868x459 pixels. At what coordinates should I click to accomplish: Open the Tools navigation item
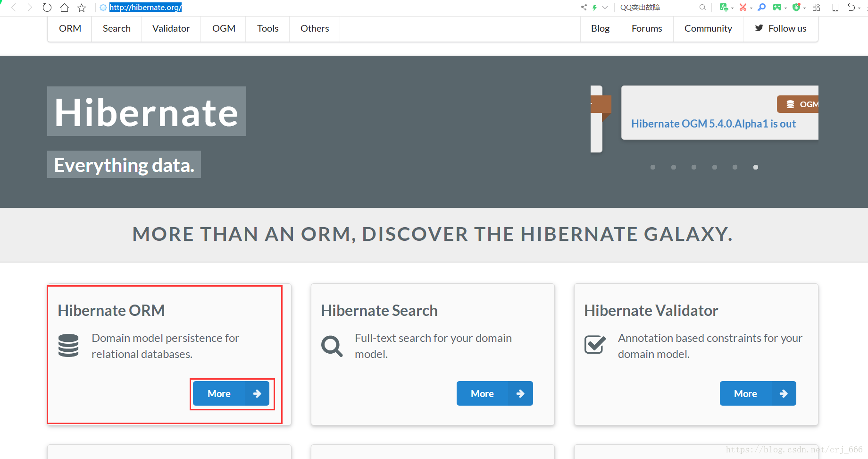(267, 28)
